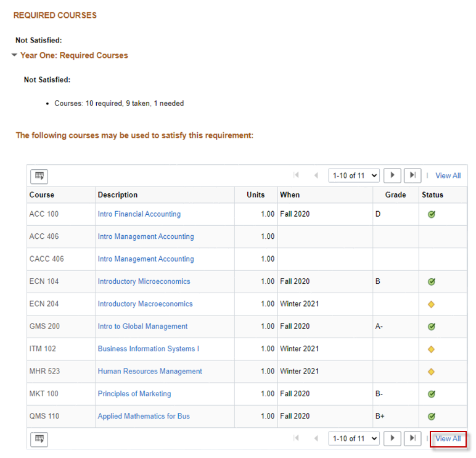
Task: Open Introductory Macroeconomics course link
Action: coord(145,304)
